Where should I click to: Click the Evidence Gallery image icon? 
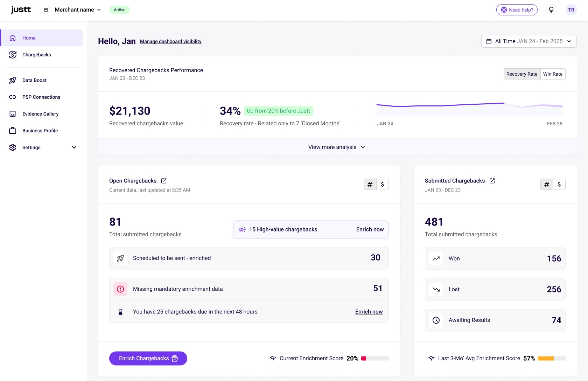[x=13, y=114]
